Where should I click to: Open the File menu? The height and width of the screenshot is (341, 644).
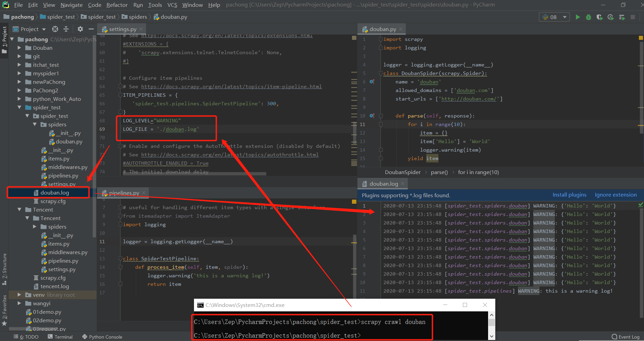[18, 5]
